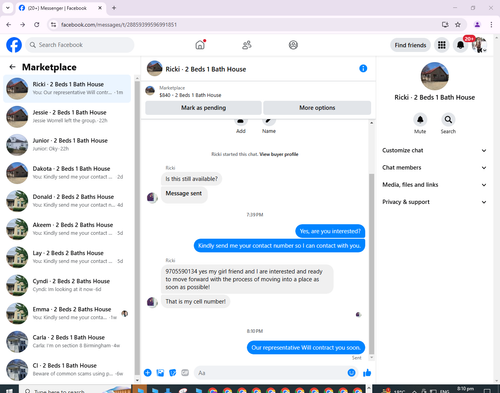
Task: Click the Search Facebook field
Action: tap(80, 45)
